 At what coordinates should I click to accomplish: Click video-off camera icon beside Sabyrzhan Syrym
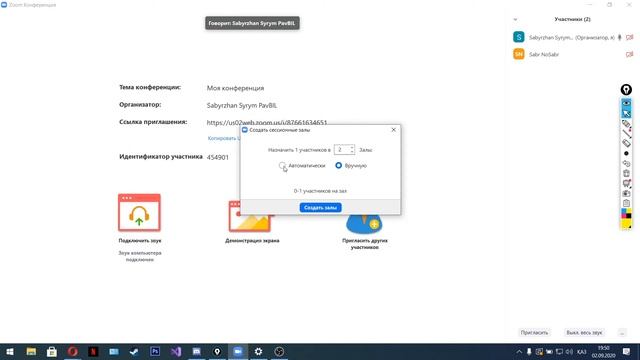pos(629,38)
